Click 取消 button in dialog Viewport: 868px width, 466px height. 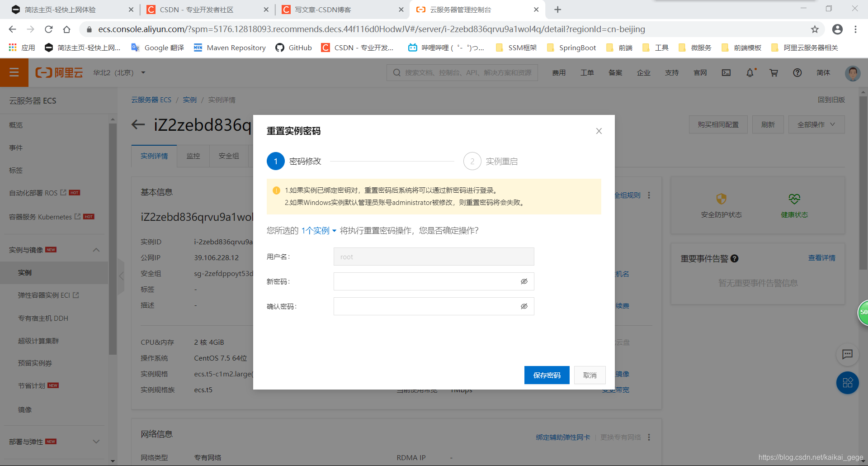590,375
